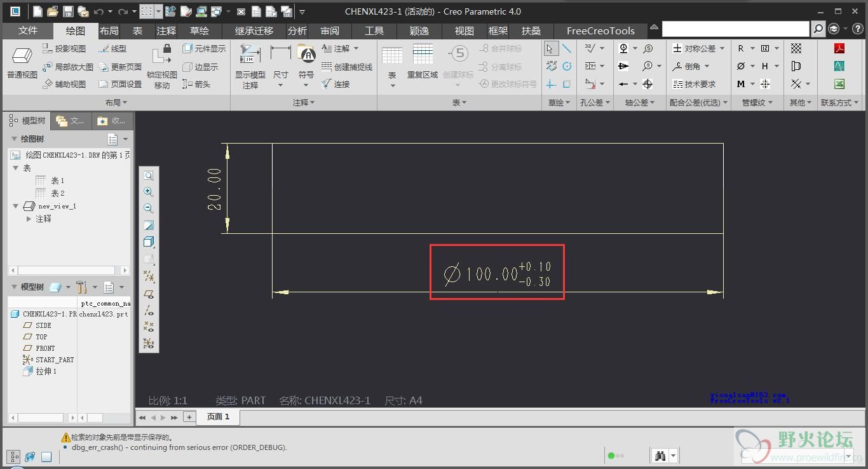
Task: Switch to the 注释 ribbon tab
Action: tap(166, 31)
